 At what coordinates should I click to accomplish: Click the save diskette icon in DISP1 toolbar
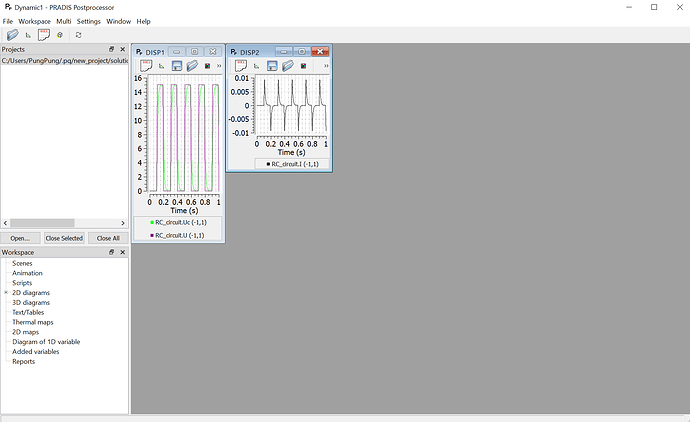[177, 66]
